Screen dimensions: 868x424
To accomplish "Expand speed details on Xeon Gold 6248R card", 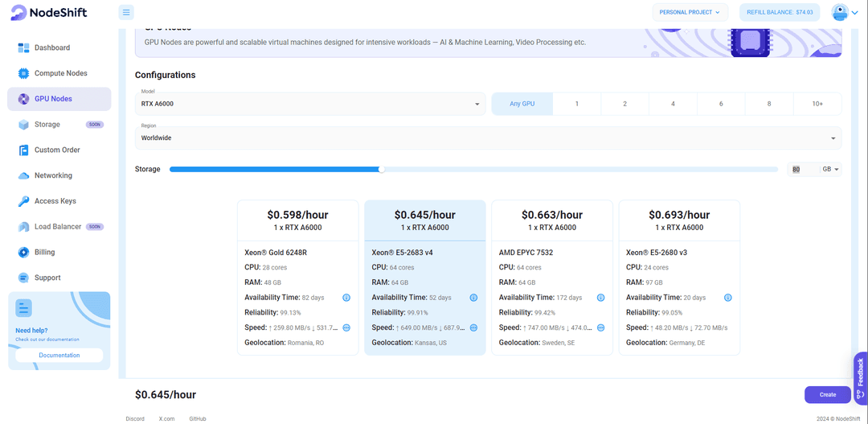I will (x=346, y=327).
